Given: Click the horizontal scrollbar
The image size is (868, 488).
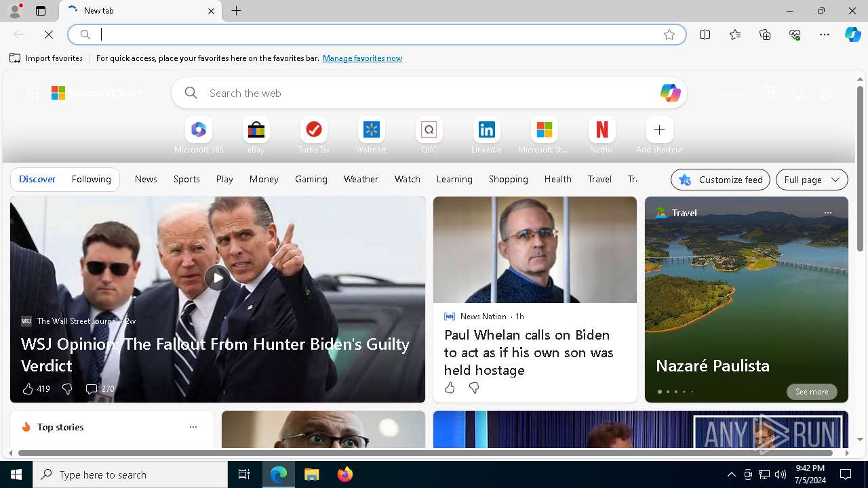Looking at the screenshot, I should pos(425,453).
